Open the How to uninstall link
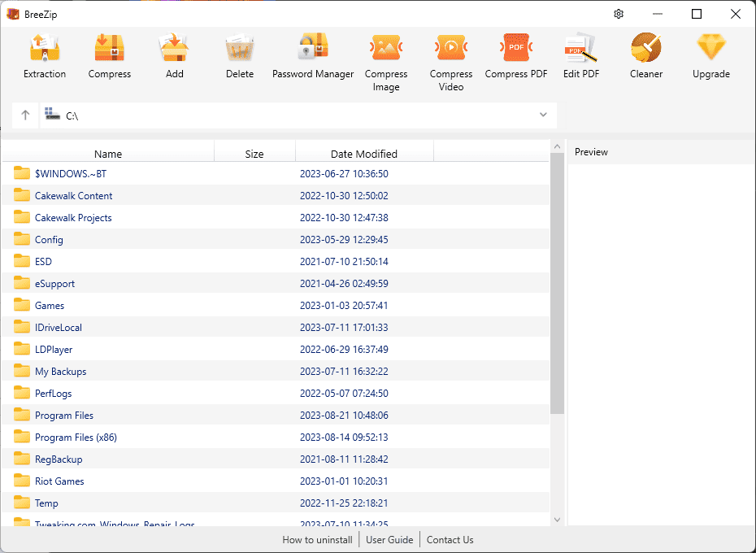The width and height of the screenshot is (756, 553). pyautogui.click(x=317, y=540)
